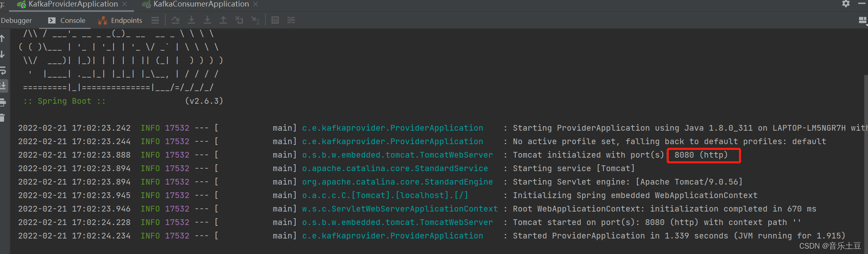The image size is (868, 254).
Task: Click the hamburger layout icon after Endpoints
Action: pyautogui.click(x=155, y=20)
